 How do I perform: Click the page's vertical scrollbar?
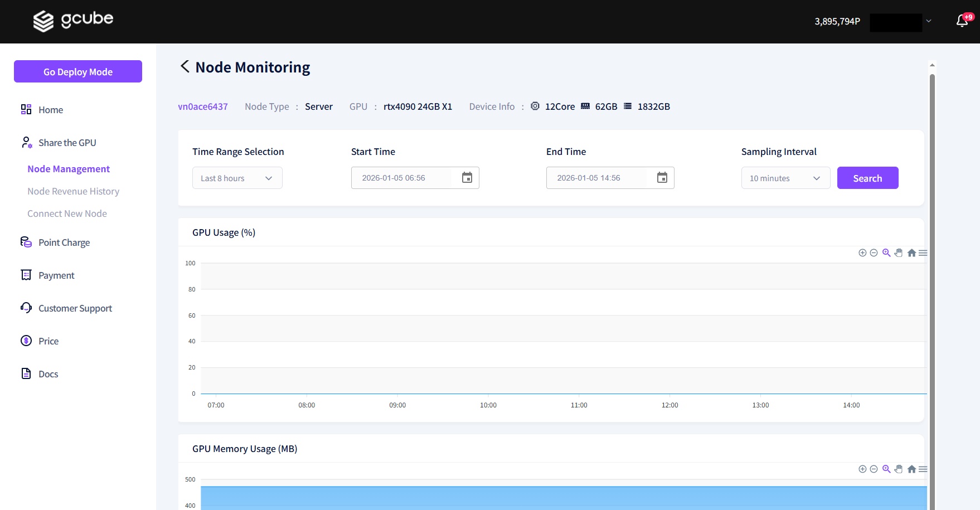click(932, 279)
